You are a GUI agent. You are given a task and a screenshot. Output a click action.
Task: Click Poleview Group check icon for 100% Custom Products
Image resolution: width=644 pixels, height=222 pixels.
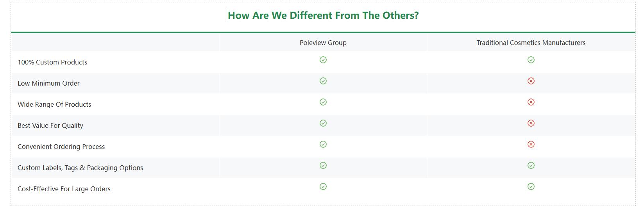pyautogui.click(x=323, y=60)
